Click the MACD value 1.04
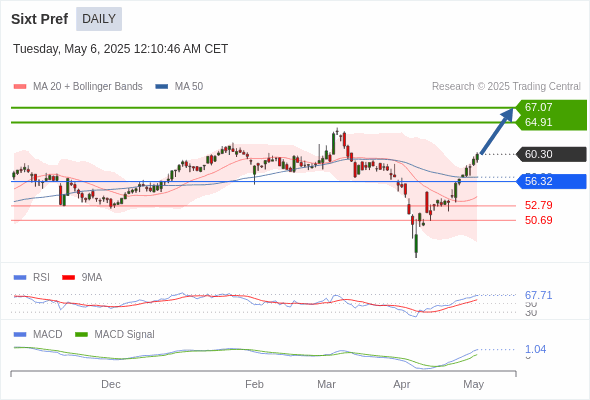The image size is (590, 400). tap(535, 349)
